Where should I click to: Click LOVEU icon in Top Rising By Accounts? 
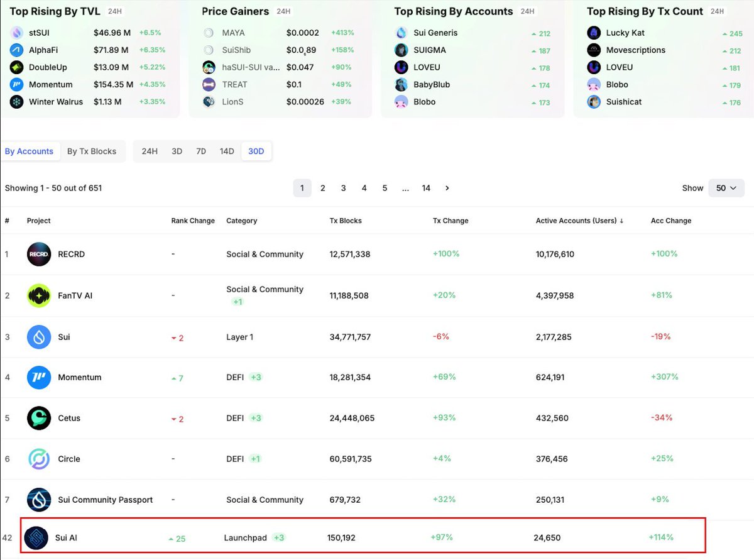point(402,67)
